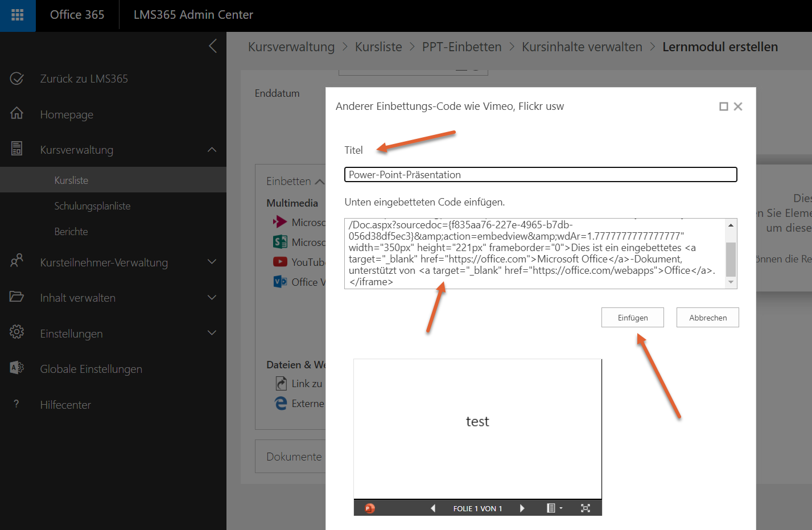Expand the Inhalt verwalten section
This screenshot has height=530, width=812.
(x=212, y=298)
